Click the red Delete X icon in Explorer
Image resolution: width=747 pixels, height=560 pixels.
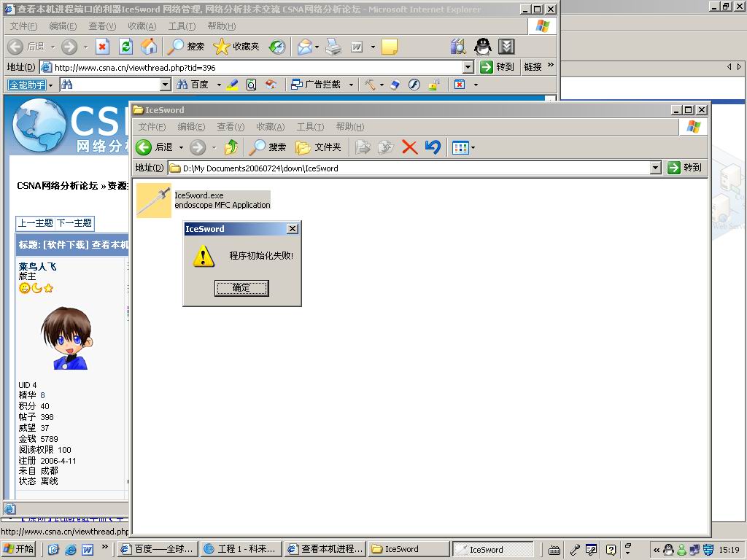pos(409,147)
